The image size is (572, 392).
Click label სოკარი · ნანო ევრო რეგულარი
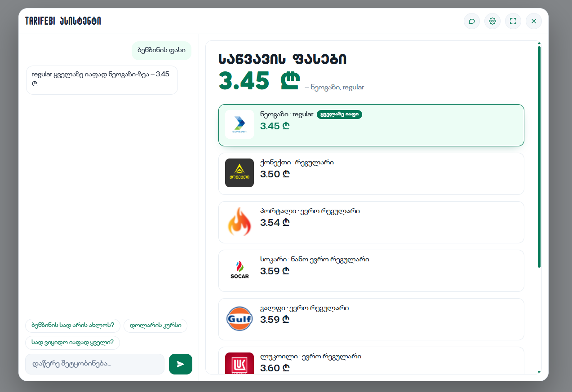click(315, 260)
